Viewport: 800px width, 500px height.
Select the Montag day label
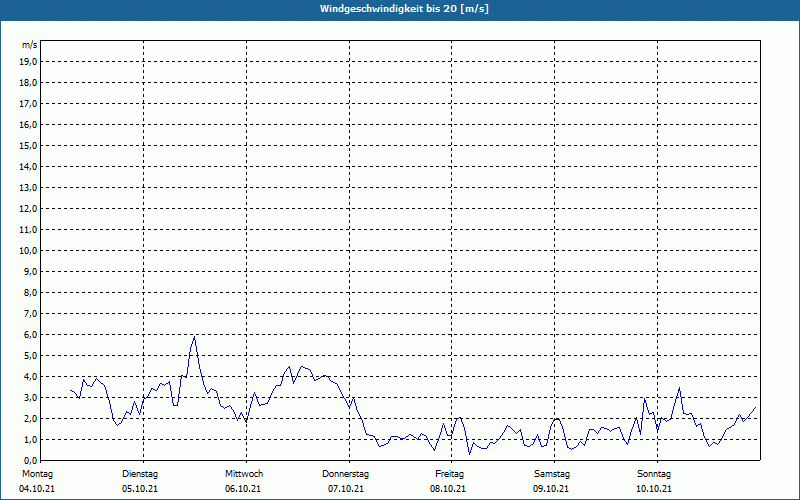(x=37, y=474)
